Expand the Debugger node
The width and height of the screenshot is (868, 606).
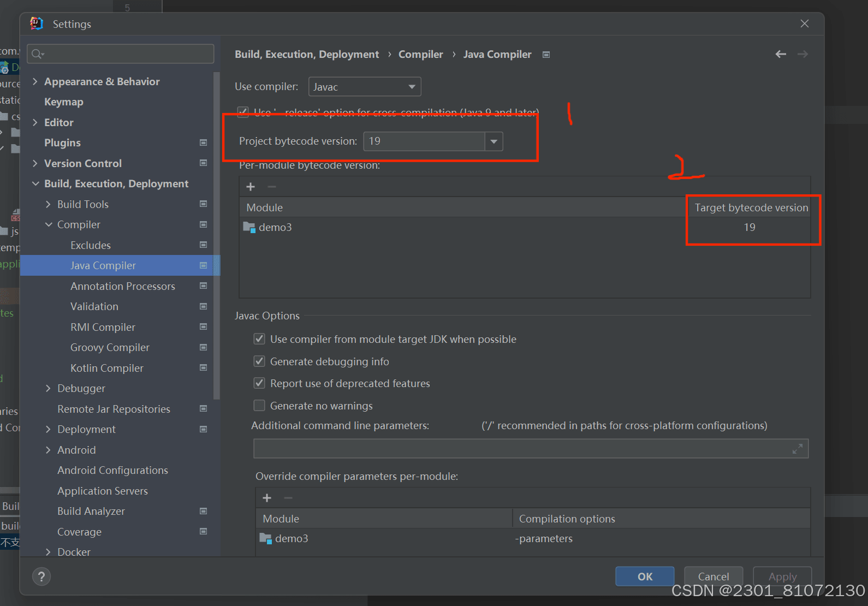(x=48, y=388)
